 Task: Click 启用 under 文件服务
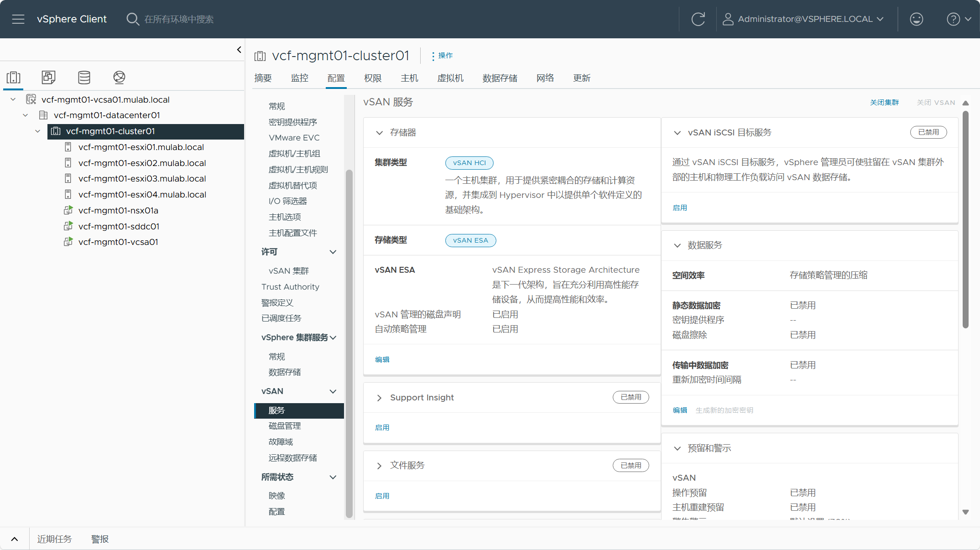(x=382, y=496)
